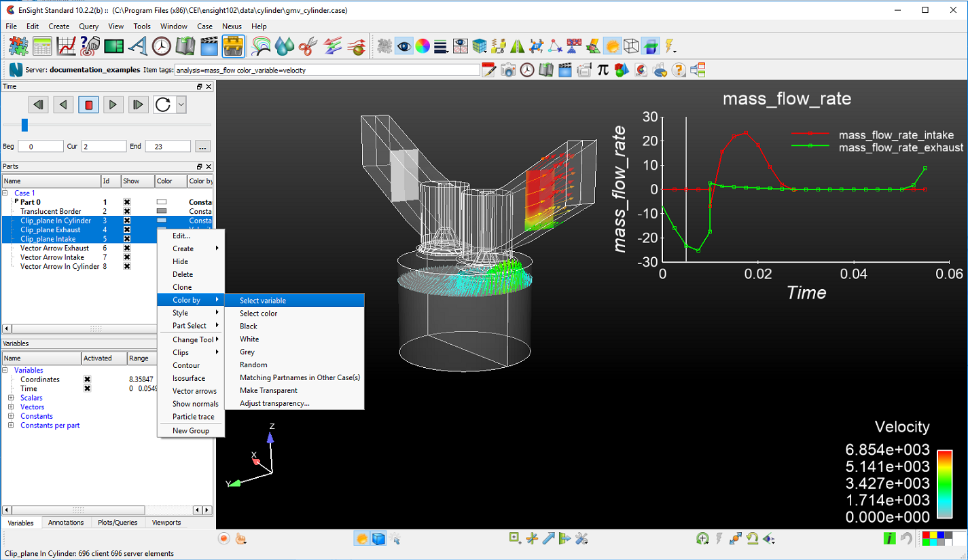Toggle the sun shading icon in top toolbar
The height and width of the screenshot is (560, 968).
click(x=613, y=46)
